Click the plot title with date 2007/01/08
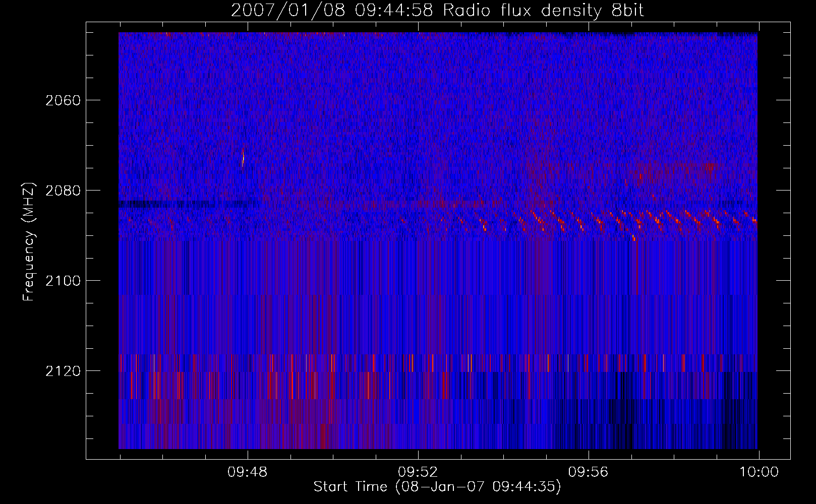 coord(437,11)
